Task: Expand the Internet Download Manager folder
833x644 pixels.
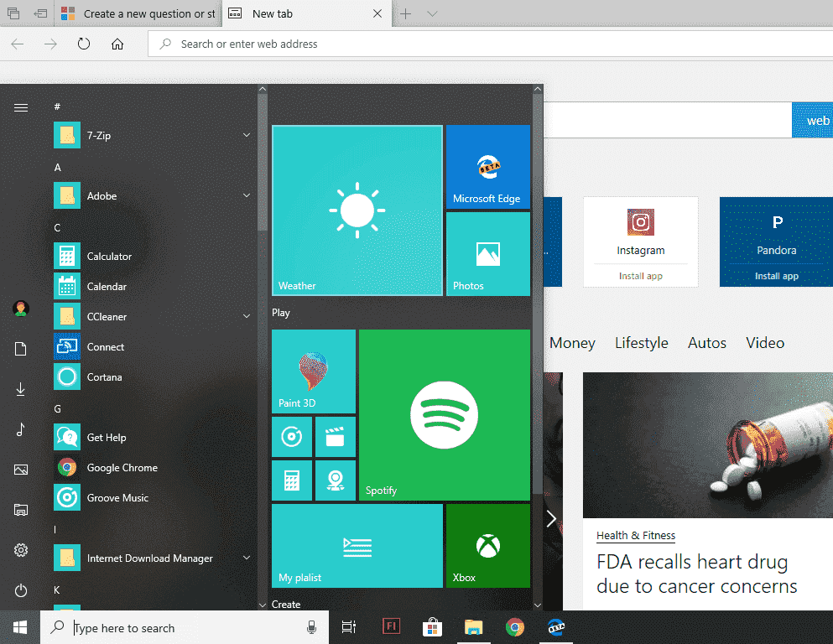Action: click(x=247, y=558)
